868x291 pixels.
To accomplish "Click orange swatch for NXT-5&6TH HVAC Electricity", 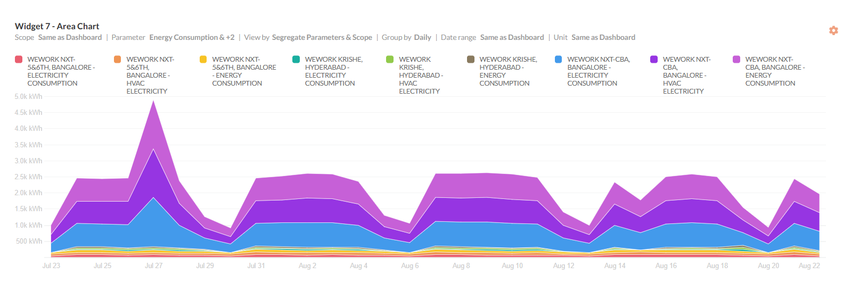I will [x=118, y=59].
